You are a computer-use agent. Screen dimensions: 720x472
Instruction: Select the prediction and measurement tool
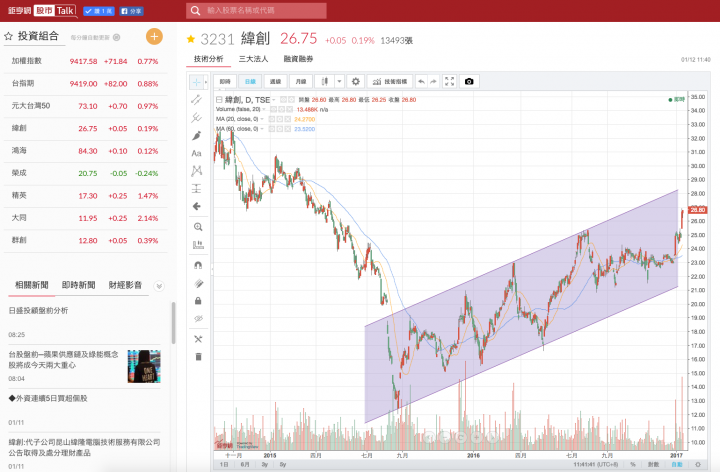197,189
